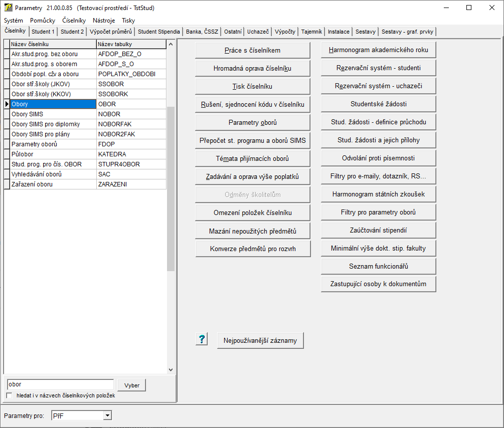The height and width of the screenshot is (428, 504).
Task: Open the Číselníky menu
Action: (74, 21)
